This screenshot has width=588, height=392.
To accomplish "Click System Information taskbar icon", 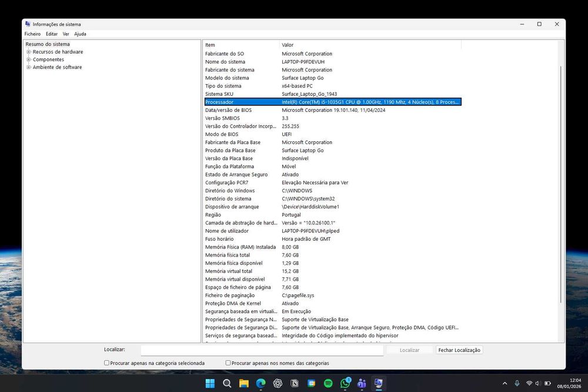I will [379, 383].
